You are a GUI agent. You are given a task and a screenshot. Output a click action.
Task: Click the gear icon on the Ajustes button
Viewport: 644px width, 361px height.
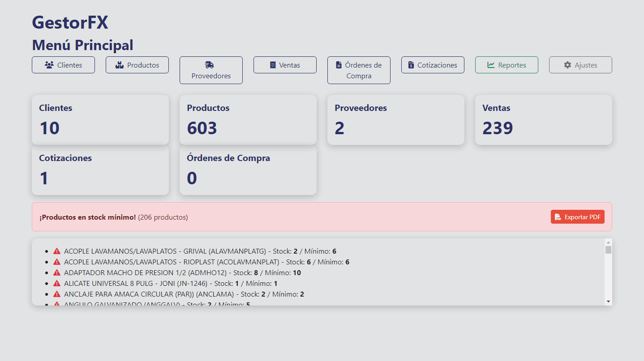point(566,65)
